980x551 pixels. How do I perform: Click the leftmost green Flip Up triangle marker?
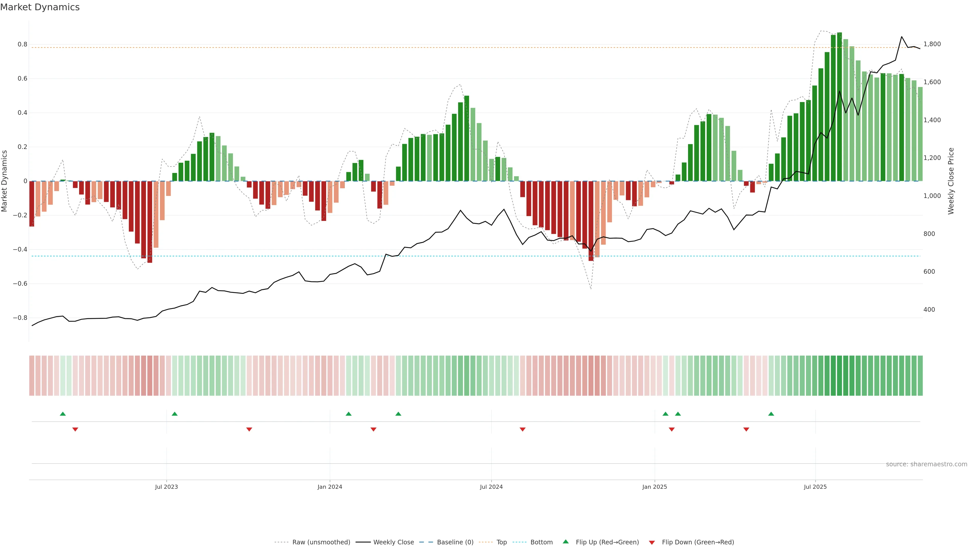tap(63, 414)
